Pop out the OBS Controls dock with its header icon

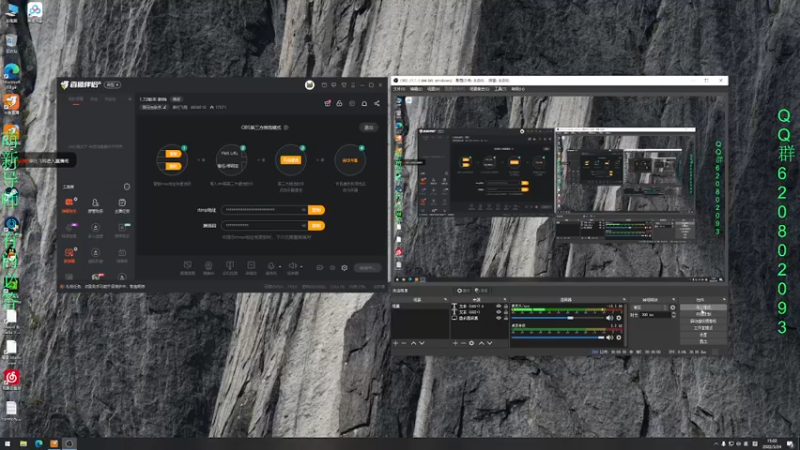click(x=723, y=299)
